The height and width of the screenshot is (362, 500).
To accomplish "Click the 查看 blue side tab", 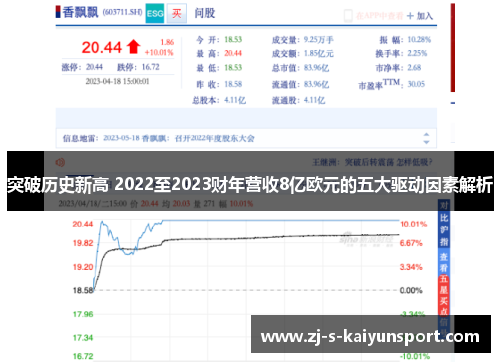I will tap(444, 262).
